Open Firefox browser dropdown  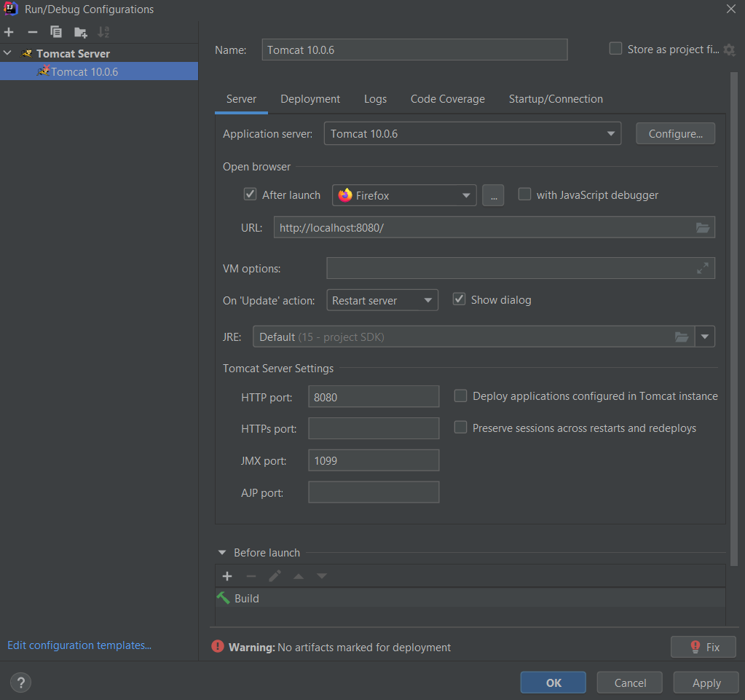[404, 195]
